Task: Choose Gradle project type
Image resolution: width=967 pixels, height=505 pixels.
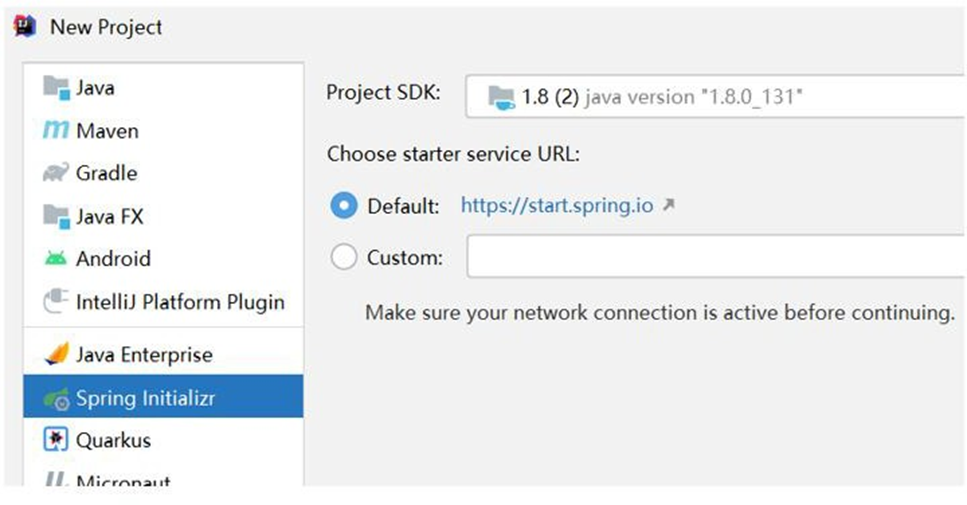Action: (106, 174)
